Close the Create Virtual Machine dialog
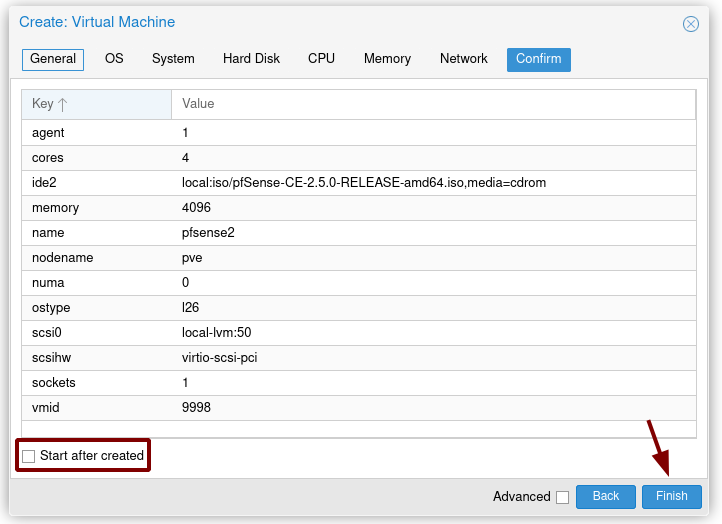The height and width of the screenshot is (524, 722). coord(690,23)
